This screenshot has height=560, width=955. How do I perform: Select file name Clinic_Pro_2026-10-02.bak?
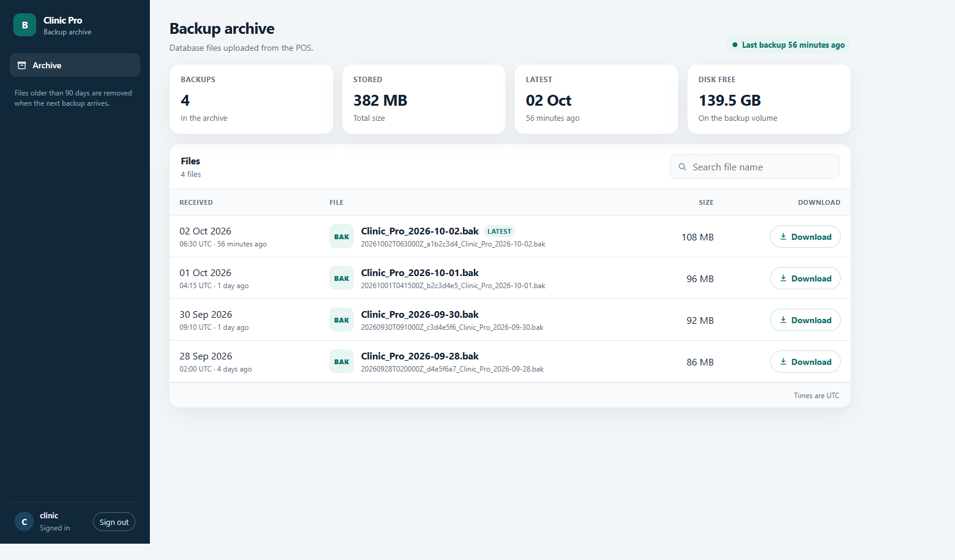[x=419, y=231]
